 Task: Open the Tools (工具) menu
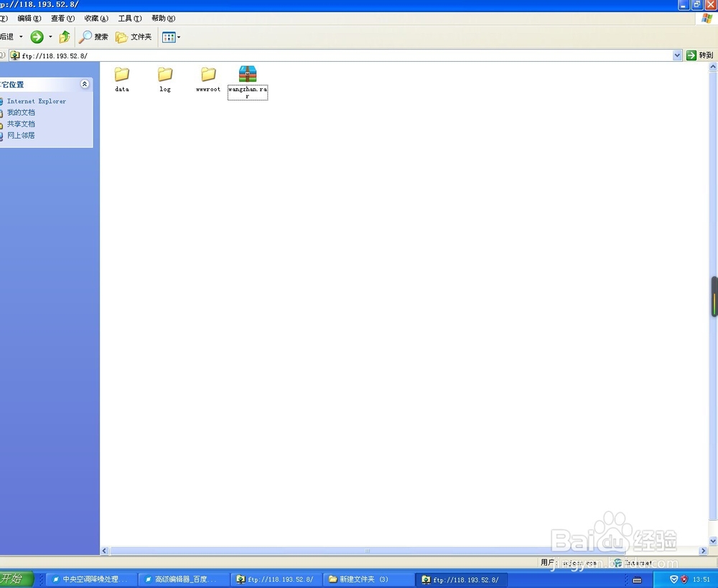pyautogui.click(x=130, y=19)
